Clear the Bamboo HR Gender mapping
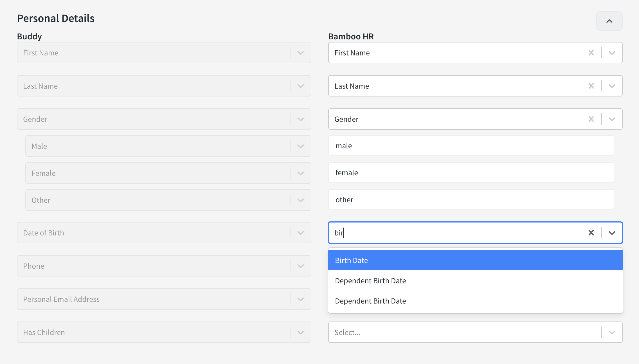This screenshot has height=364, width=639. pos(591,119)
